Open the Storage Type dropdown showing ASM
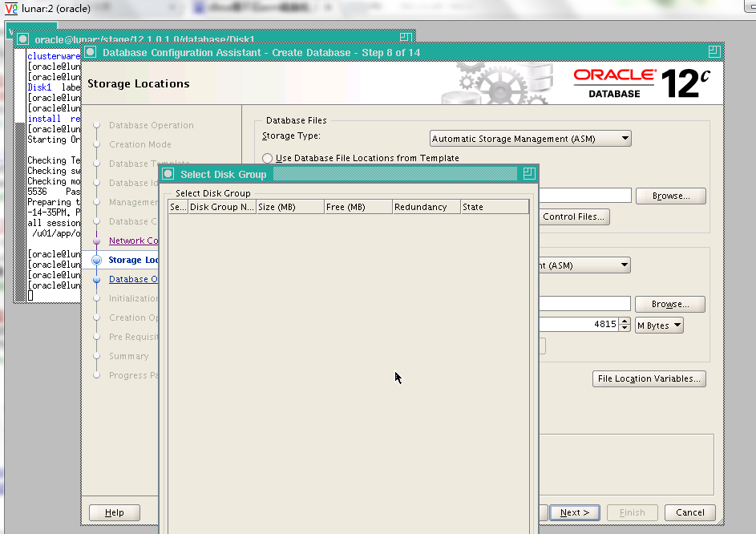The width and height of the screenshot is (756, 534). click(x=530, y=139)
